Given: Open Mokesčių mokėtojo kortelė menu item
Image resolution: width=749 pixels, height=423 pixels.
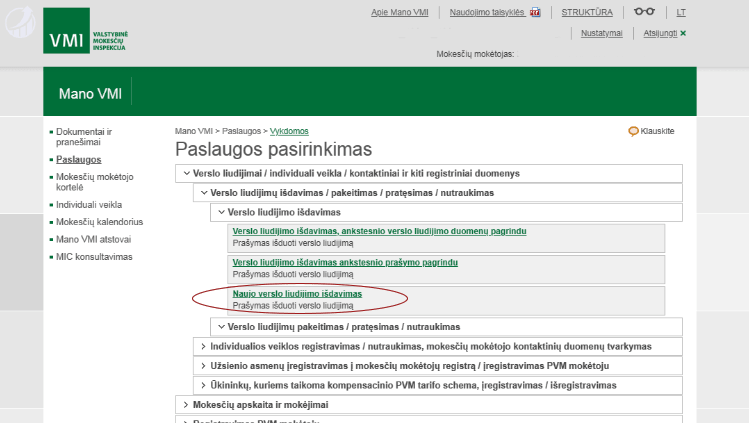Looking at the screenshot, I should [x=95, y=182].
